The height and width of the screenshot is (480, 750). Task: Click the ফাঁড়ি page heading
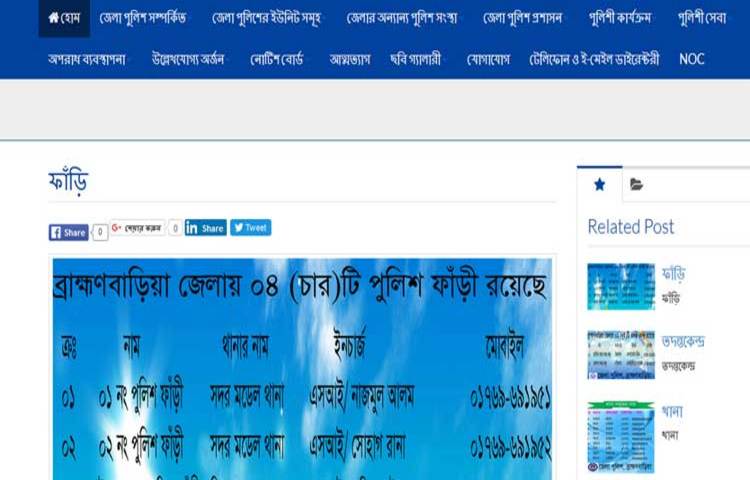(68, 181)
